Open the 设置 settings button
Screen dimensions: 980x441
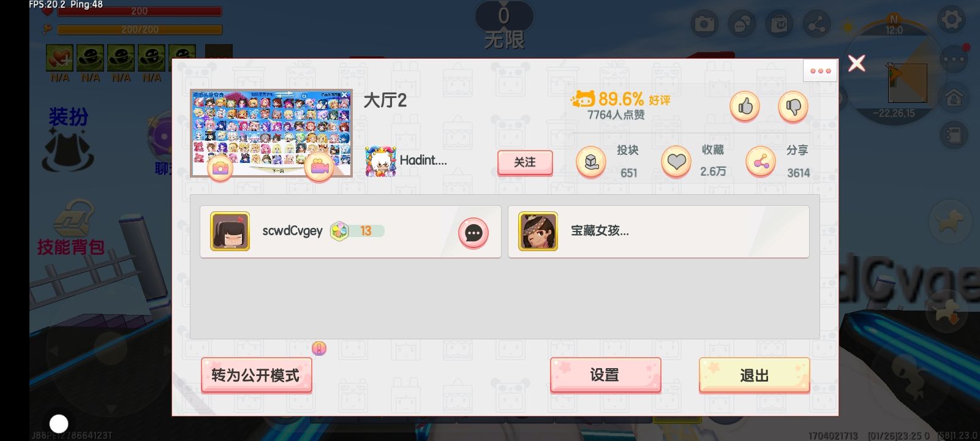click(x=605, y=375)
